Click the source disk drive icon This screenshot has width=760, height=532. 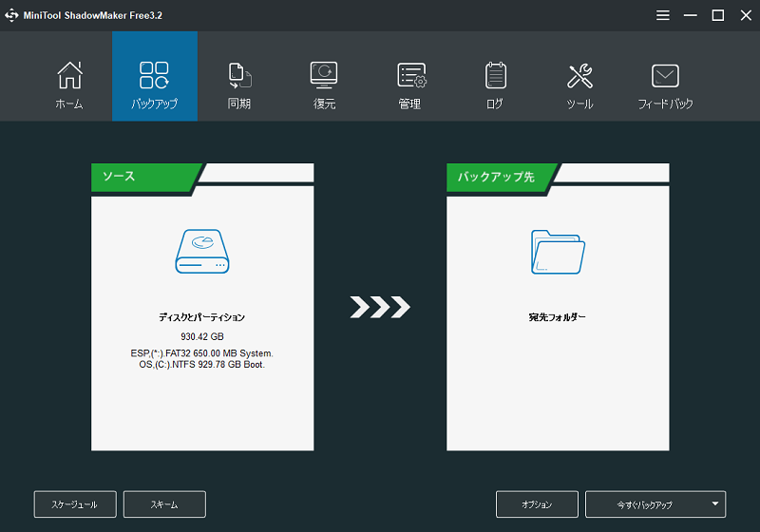[x=202, y=252]
